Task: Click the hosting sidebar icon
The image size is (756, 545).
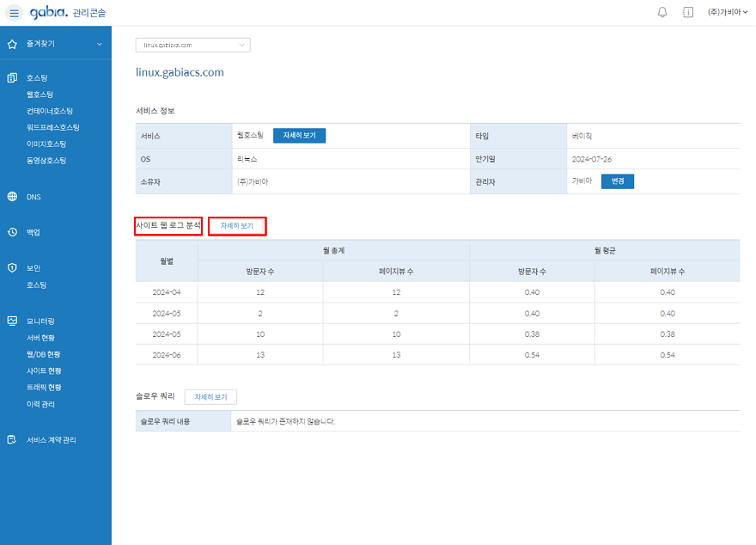Action: pos(12,77)
